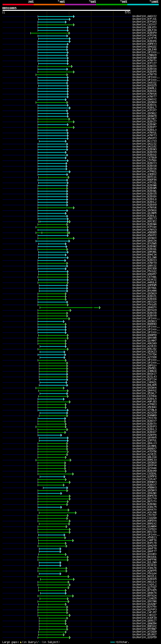
Task: Select the UniRef100_A7PIP6 label
Action: [x=144, y=36]
